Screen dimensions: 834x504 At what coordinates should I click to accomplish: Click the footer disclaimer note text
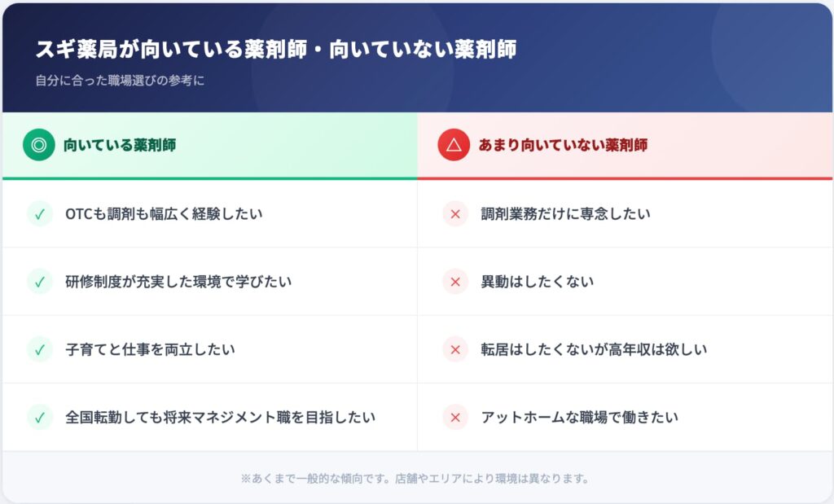tap(415, 479)
